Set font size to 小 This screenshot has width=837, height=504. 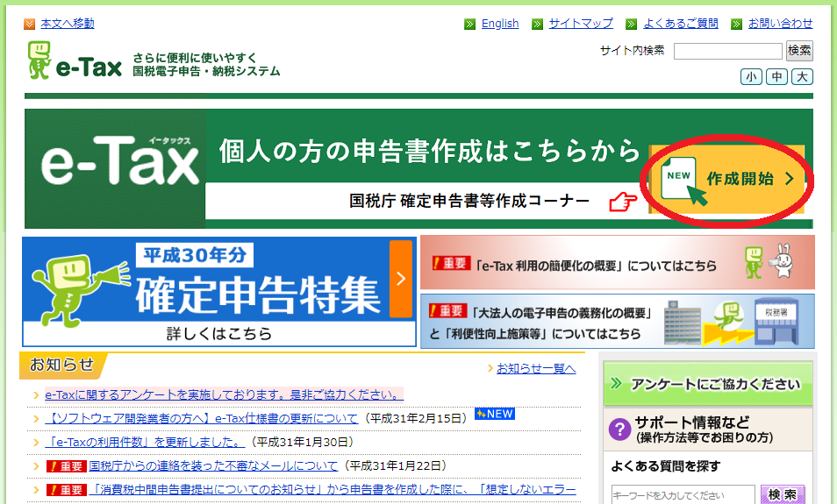click(751, 77)
